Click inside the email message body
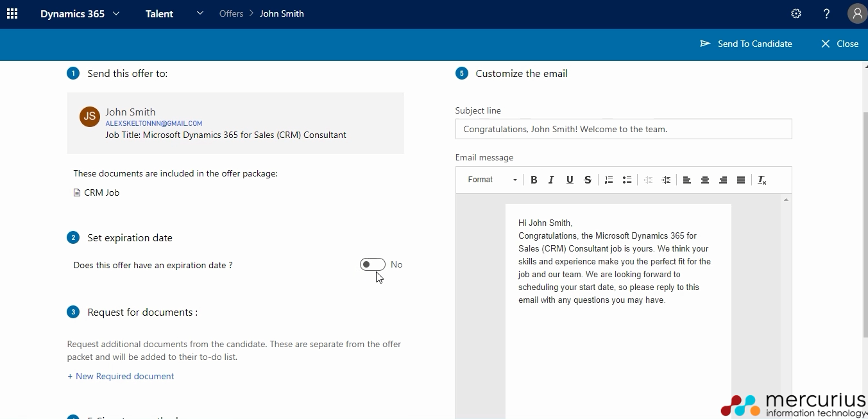The image size is (868, 419). (x=618, y=311)
